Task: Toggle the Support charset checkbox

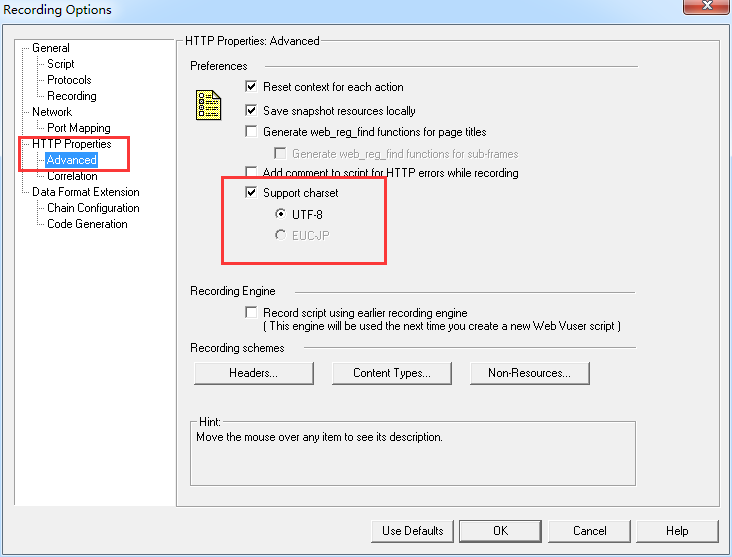Action: coord(251,192)
